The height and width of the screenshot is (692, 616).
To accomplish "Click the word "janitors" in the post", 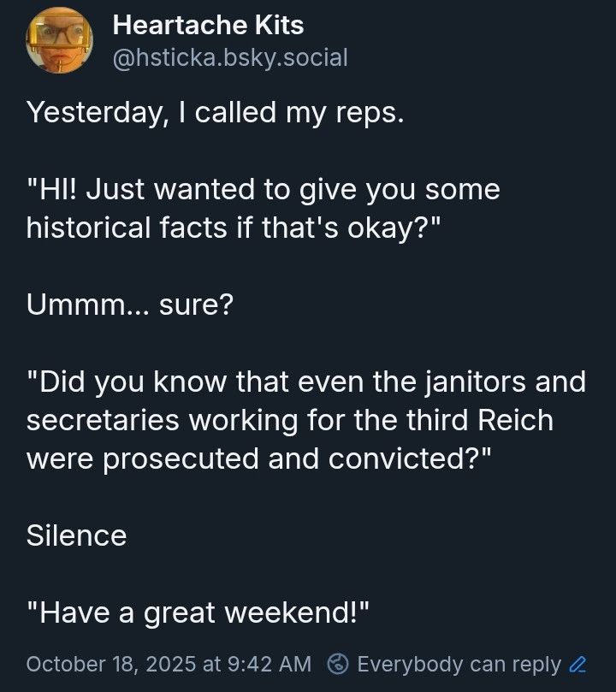I will (x=465, y=381).
